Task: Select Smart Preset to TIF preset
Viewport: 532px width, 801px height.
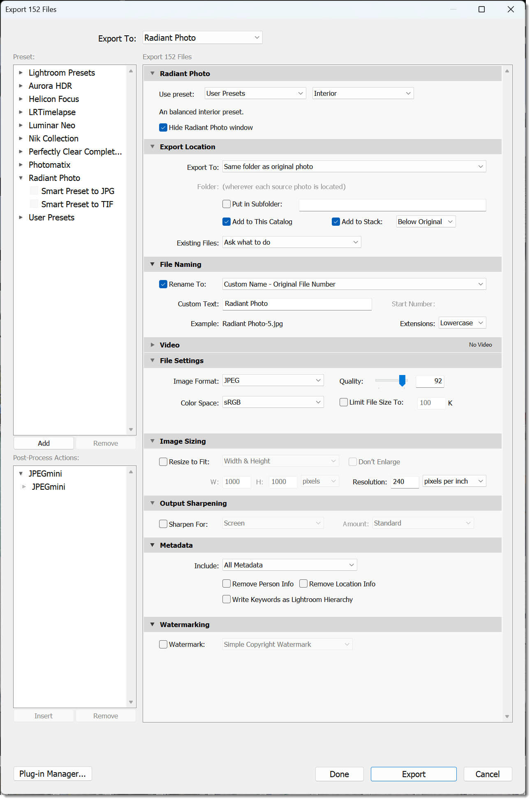Action: [x=77, y=204]
